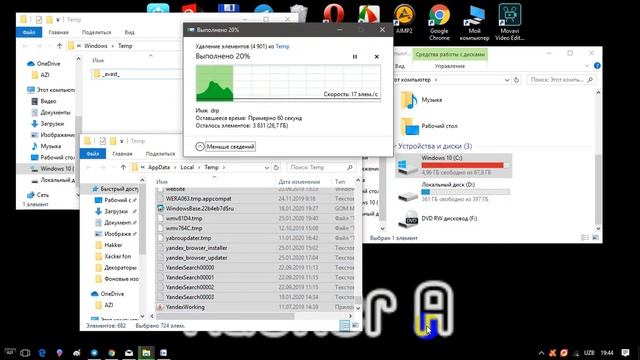Collapse Устройства и диски section
This screenshot has height=360, width=640.
click(394, 146)
